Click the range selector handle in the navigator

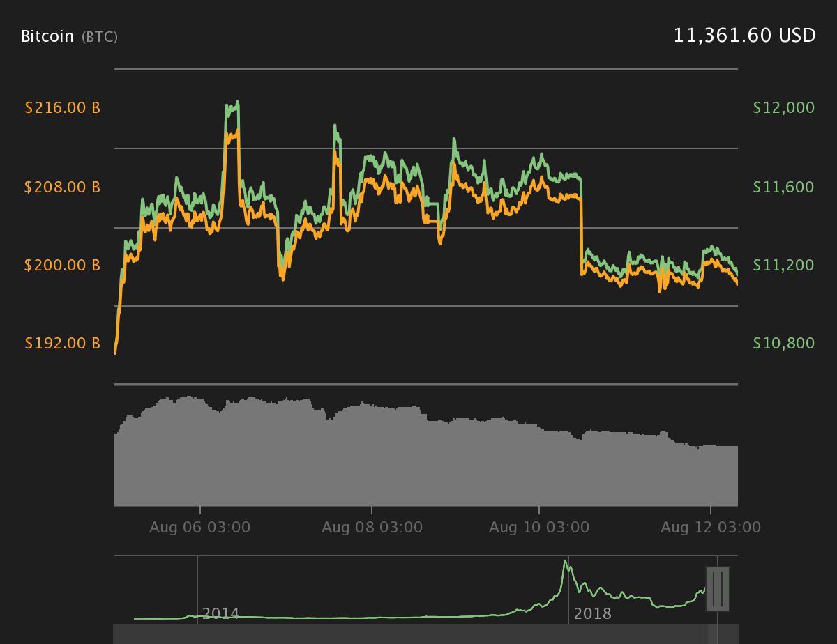(718, 589)
